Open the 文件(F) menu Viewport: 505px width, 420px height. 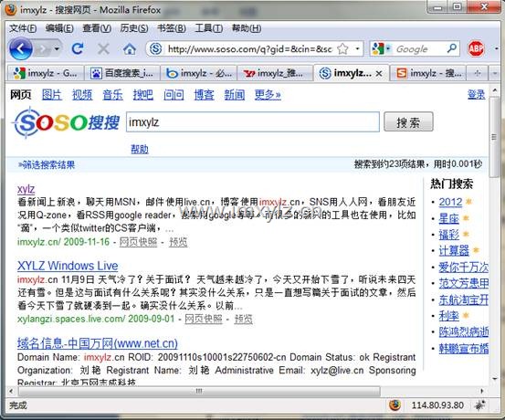(23, 28)
